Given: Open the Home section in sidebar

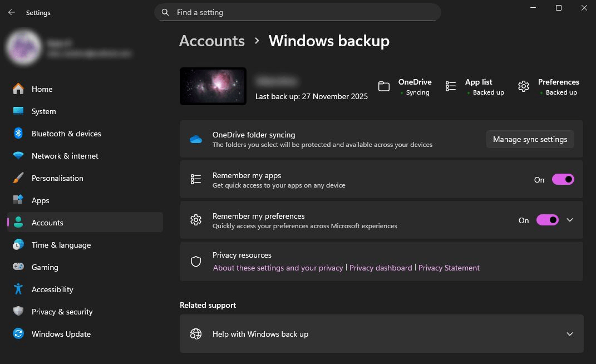Looking at the screenshot, I should click(42, 89).
